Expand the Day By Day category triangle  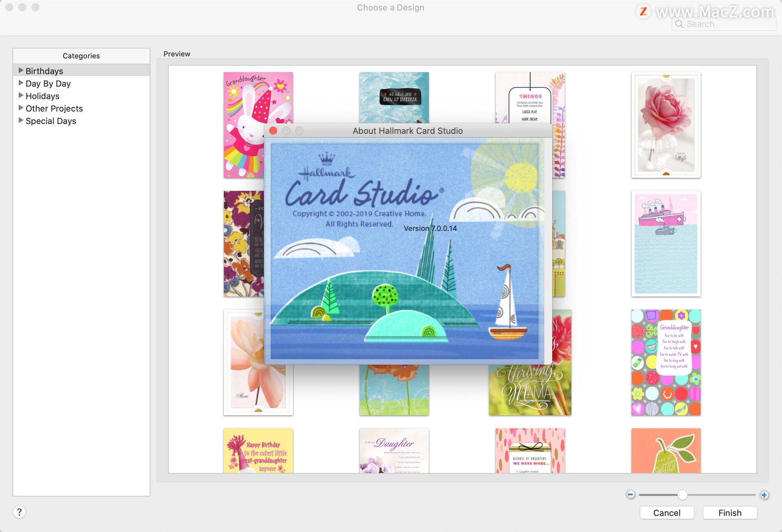coord(21,83)
